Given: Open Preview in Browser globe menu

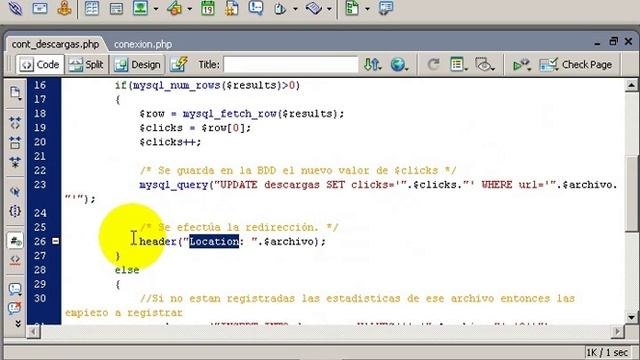Looking at the screenshot, I should [399, 64].
